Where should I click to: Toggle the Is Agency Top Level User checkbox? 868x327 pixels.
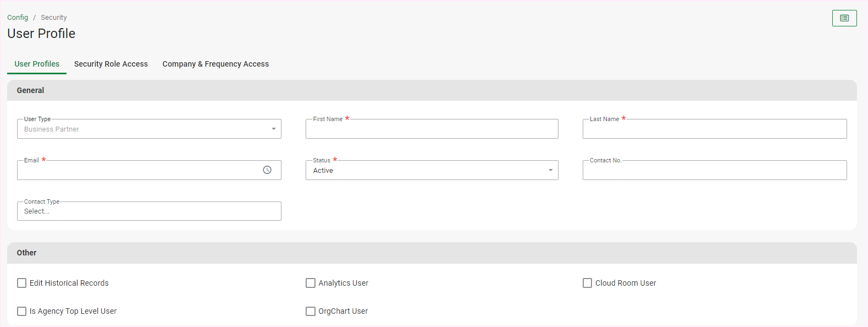(x=22, y=311)
